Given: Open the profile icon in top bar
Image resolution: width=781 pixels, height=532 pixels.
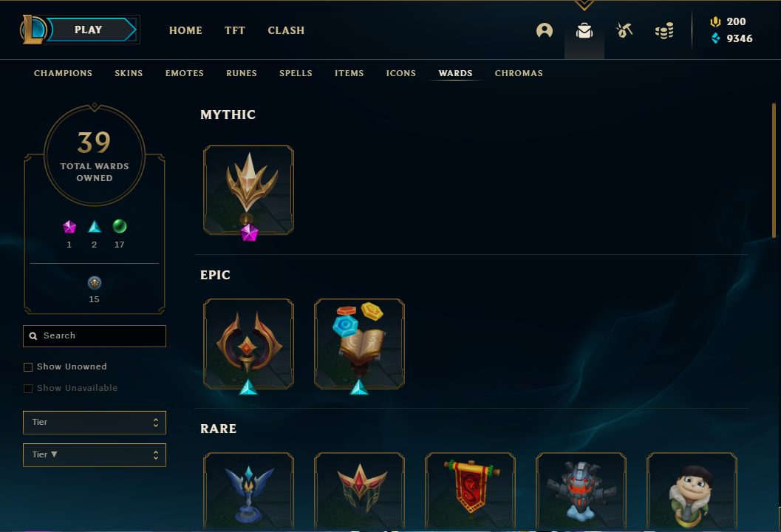Looking at the screenshot, I should 545,30.
